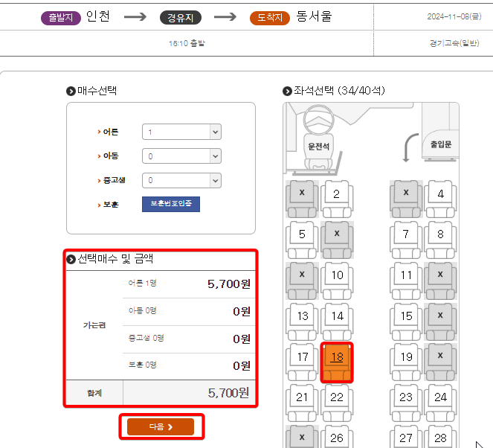493x448 pixels.
Task: Click the 2024-11-08 date text
Action: tap(454, 16)
